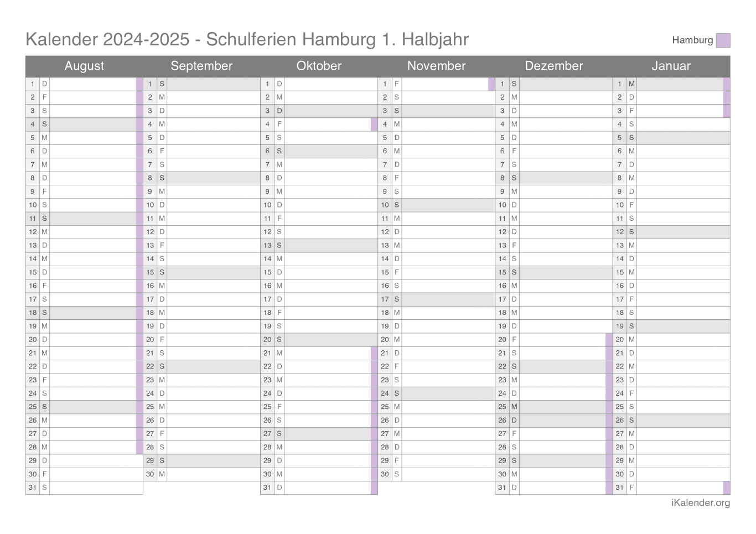Screen dimensions: 756x534
Task: Select the Oktober month header
Action: (319, 66)
